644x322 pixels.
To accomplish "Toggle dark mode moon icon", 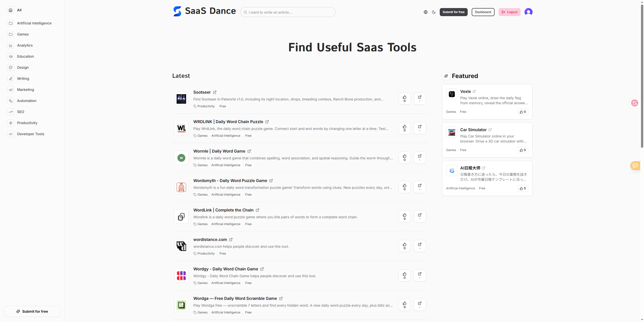I will coord(434,12).
